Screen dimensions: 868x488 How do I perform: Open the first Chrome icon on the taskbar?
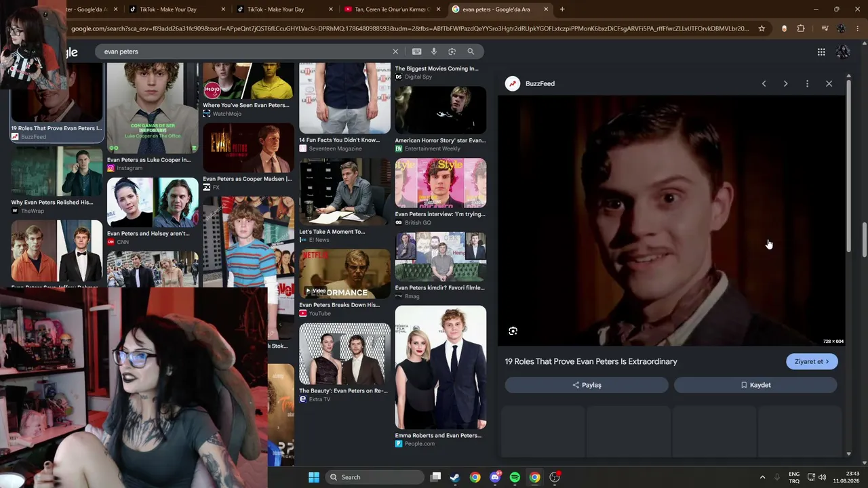coord(475,477)
